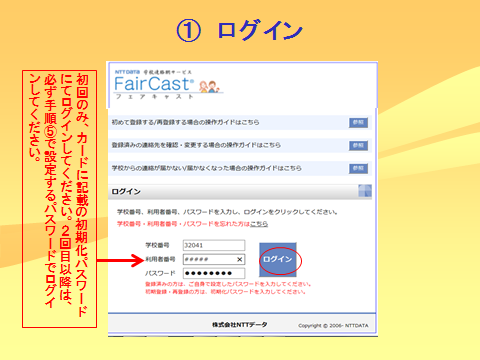Clear the 利用者番号 field with X icon

point(239,259)
